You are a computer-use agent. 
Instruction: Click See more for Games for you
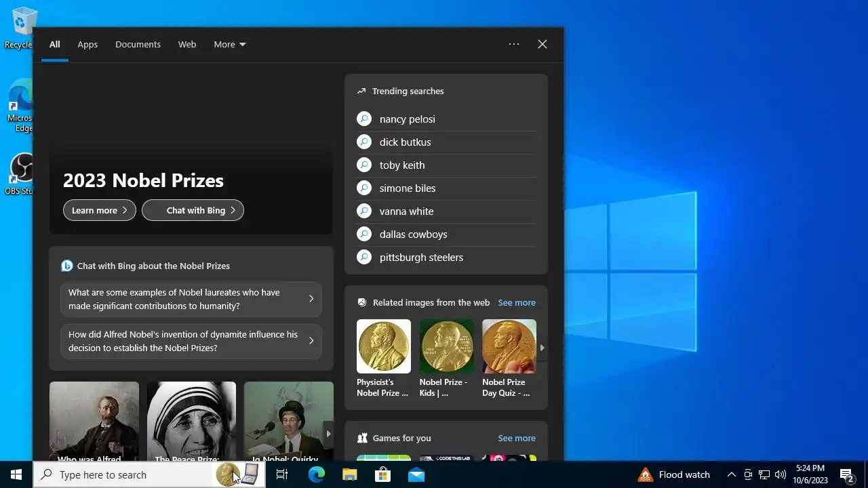pos(517,438)
